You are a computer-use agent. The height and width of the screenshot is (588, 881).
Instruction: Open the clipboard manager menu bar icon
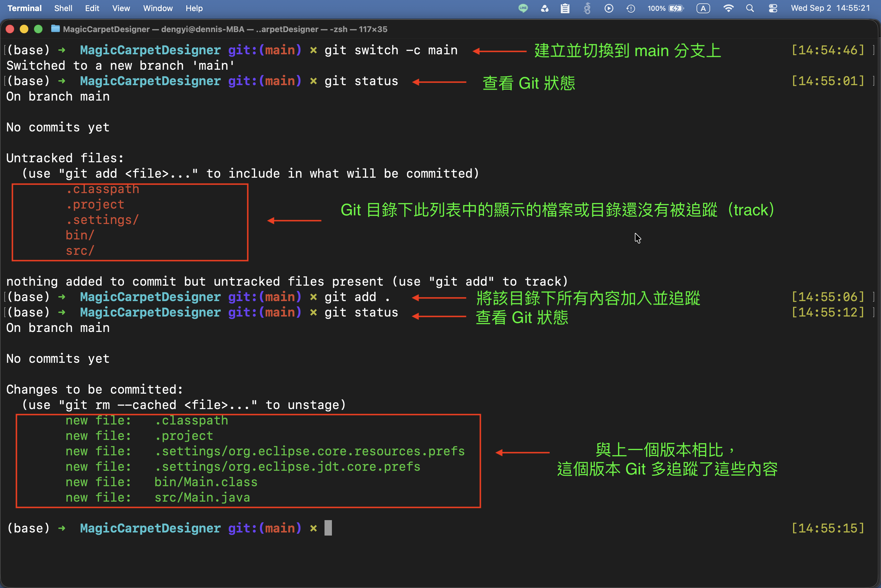pyautogui.click(x=565, y=8)
